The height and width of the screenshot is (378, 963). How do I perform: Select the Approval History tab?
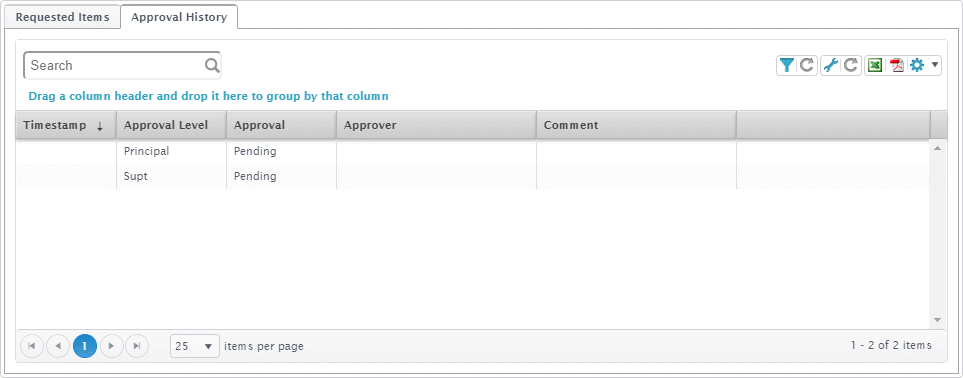pyautogui.click(x=179, y=17)
